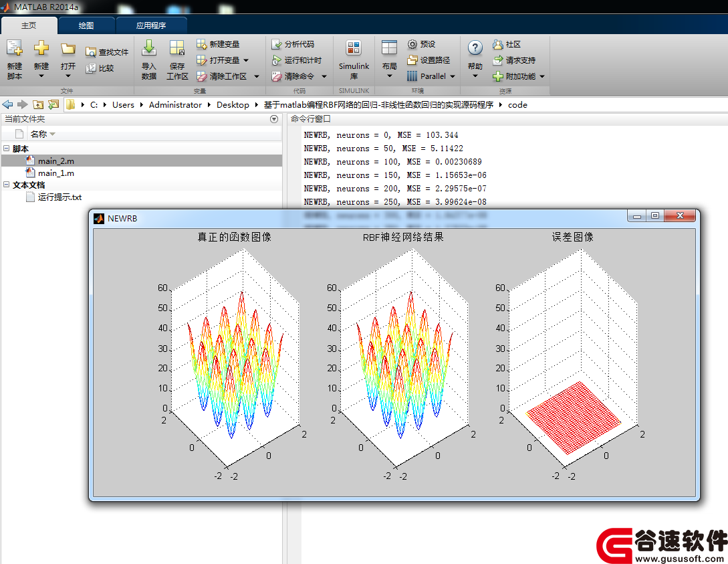The height and width of the screenshot is (564, 728).
Task: Minimize the NEWRB figure window
Action: point(636,216)
